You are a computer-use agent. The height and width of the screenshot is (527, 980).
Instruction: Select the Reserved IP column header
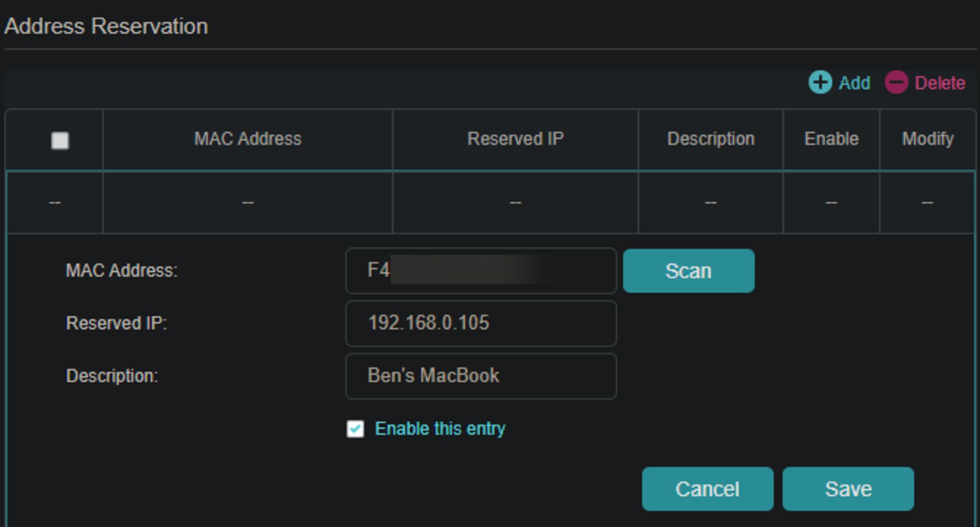(x=515, y=139)
